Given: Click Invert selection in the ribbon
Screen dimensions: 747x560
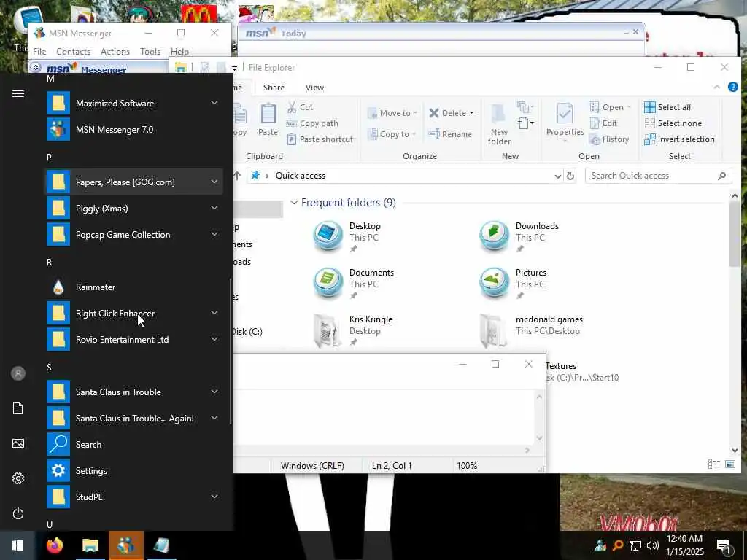Looking at the screenshot, I should [679, 139].
